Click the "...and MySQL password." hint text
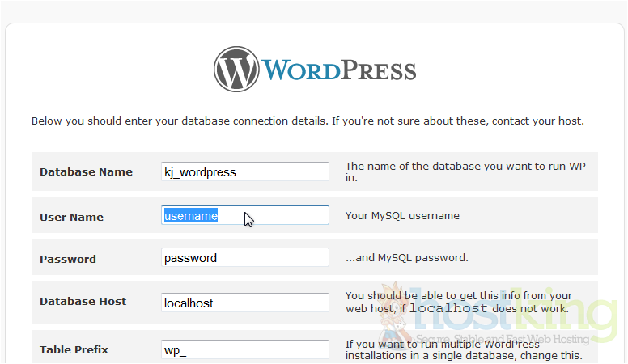The image size is (628, 364). pyautogui.click(x=407, y=258)
